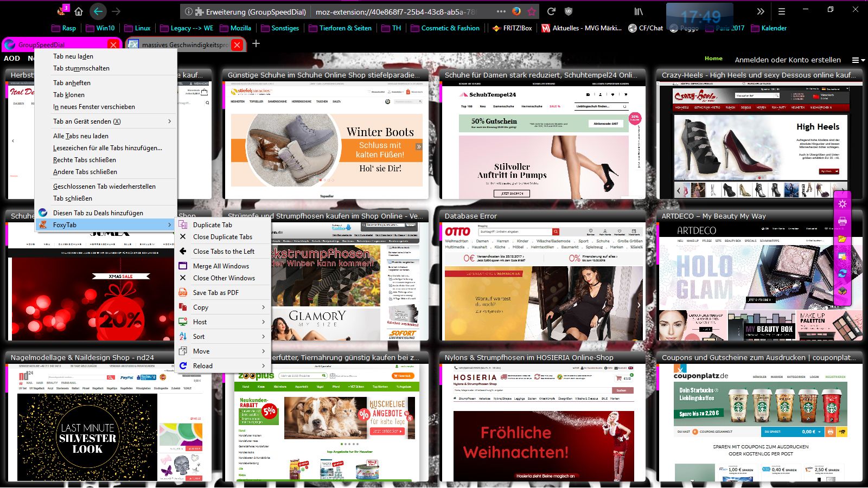Image resolution: width=868 pixels, height=488 pixels.
Task: Choose Tab anheften
Action: (106, 82)
